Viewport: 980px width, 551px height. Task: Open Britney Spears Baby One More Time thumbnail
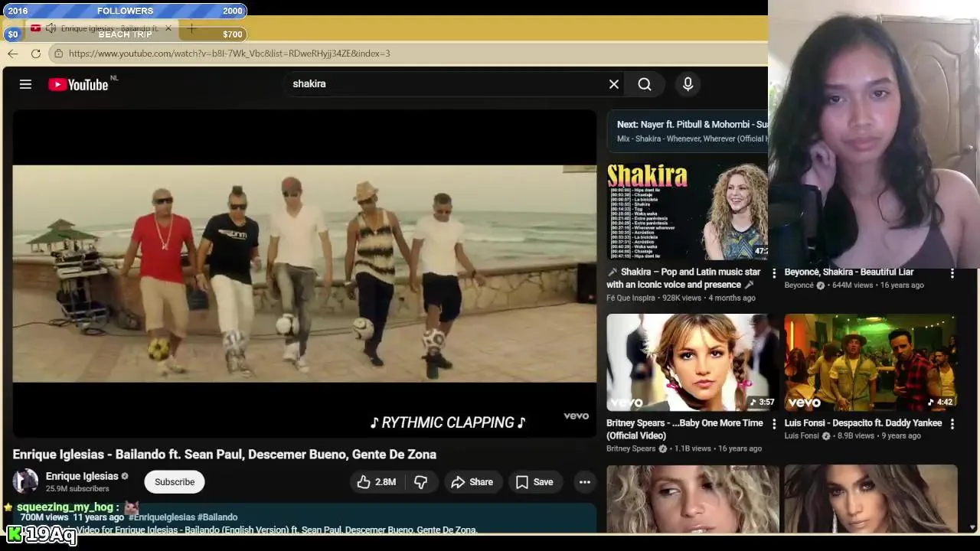coord(692,362)
